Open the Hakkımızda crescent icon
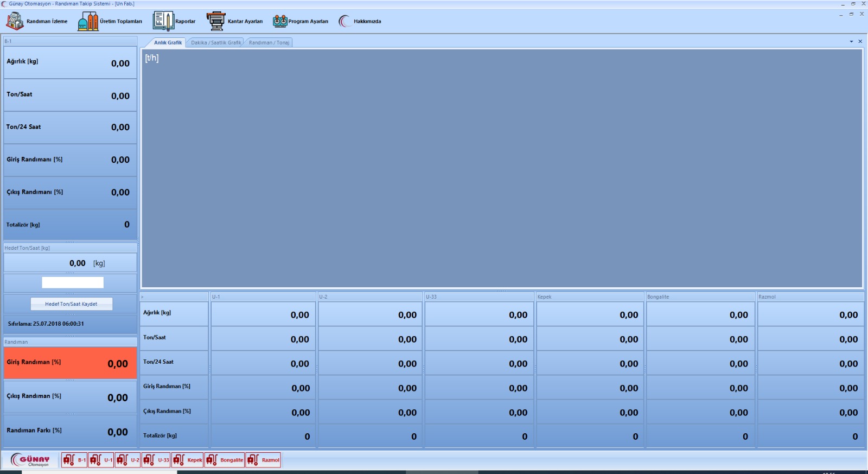 (344, 21)
